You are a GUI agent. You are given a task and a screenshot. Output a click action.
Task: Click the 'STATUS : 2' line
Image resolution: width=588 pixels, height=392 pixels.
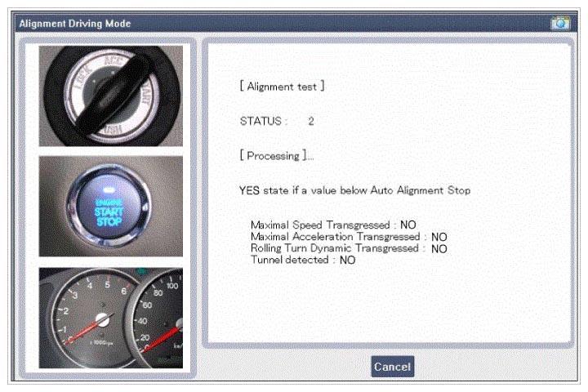(x=277, y=121)
